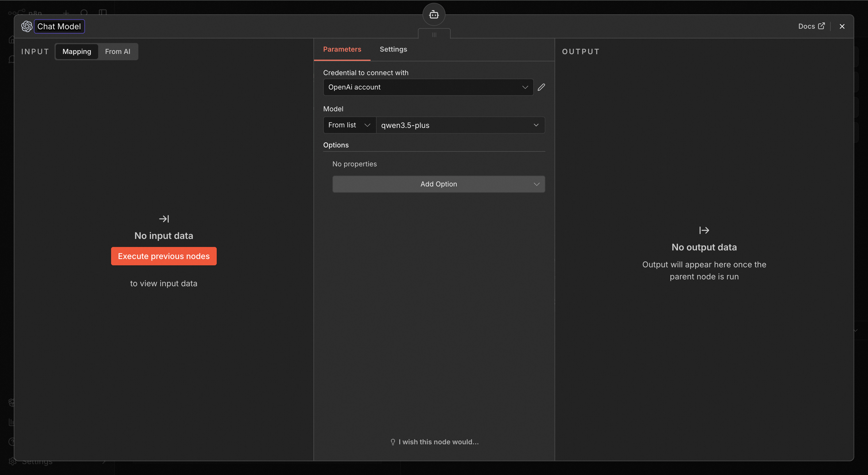
Task: Click the no-output-data arrow icon
Action: [x=704, y=230]
